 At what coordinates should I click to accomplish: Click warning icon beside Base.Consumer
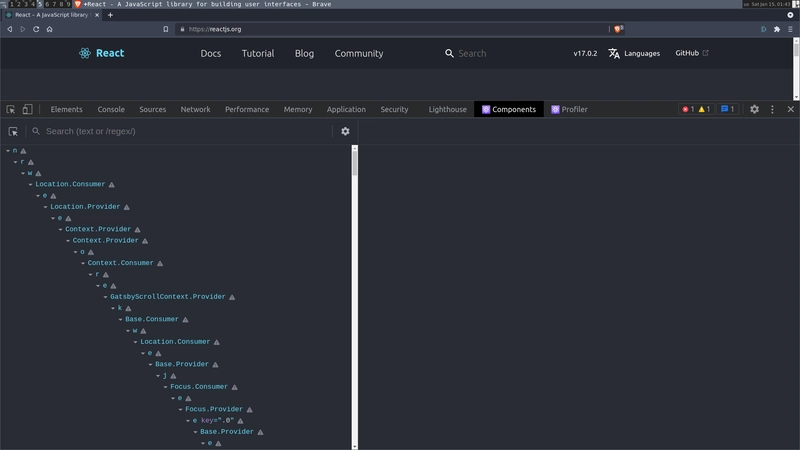coord(185,320)
